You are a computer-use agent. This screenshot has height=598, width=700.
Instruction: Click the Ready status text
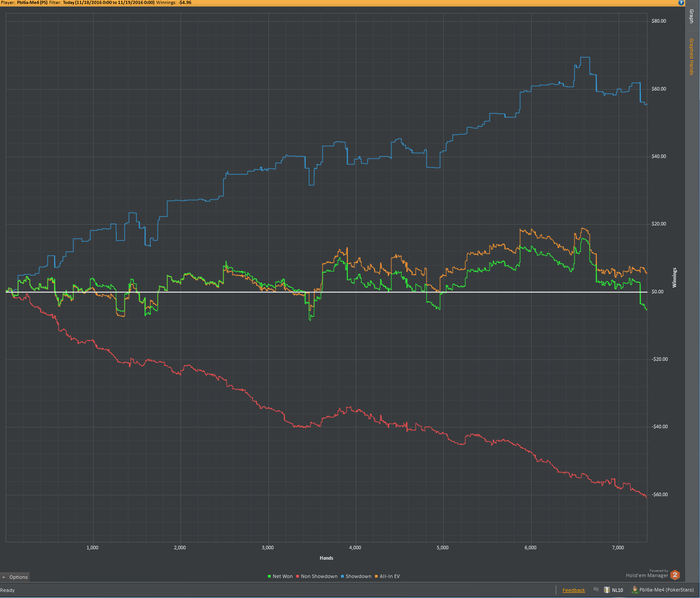coord(8,590)
